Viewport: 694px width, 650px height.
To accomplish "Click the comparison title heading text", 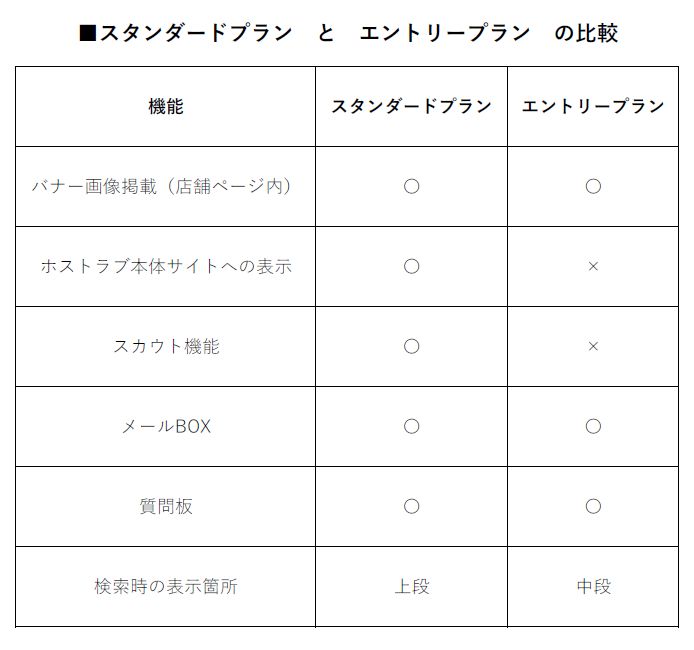I will click(x=347, y=33).
